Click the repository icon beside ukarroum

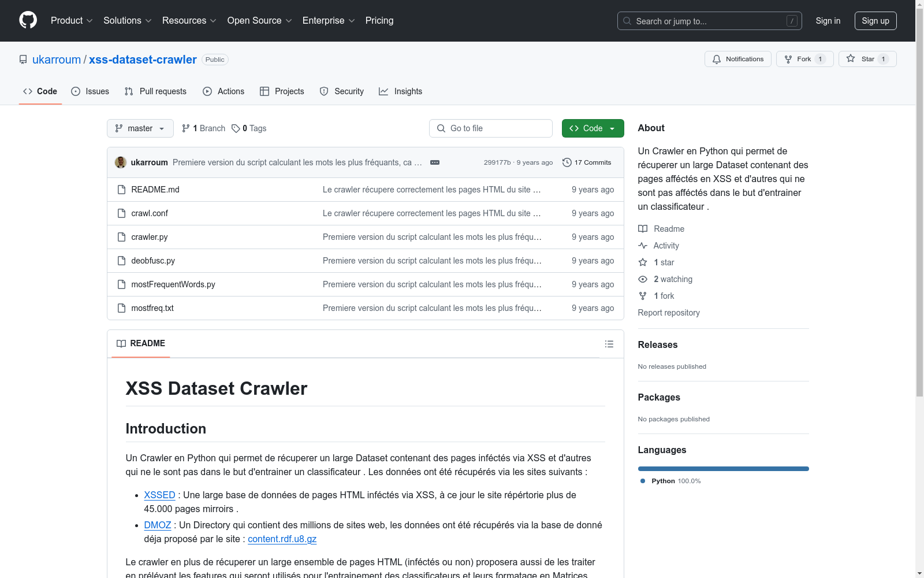[23, 60]
